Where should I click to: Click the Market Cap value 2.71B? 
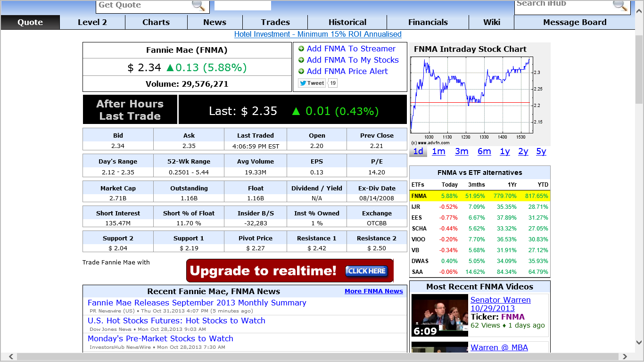coord(118,198)
